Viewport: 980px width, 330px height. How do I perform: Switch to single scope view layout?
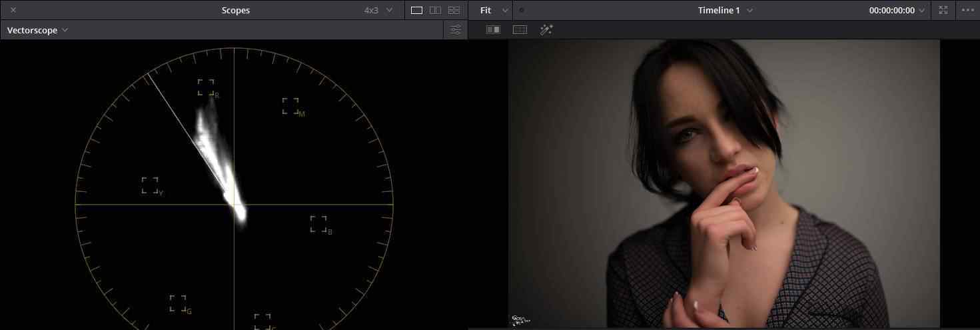pyautogui.click(x=416, y=10)
